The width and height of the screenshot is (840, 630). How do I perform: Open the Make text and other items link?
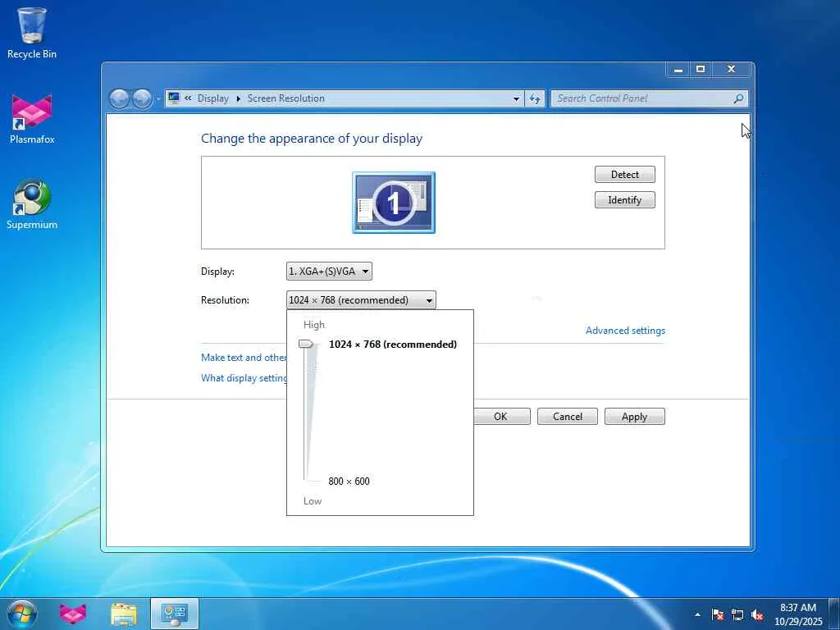pyautogui.click(x=244, y=358)
